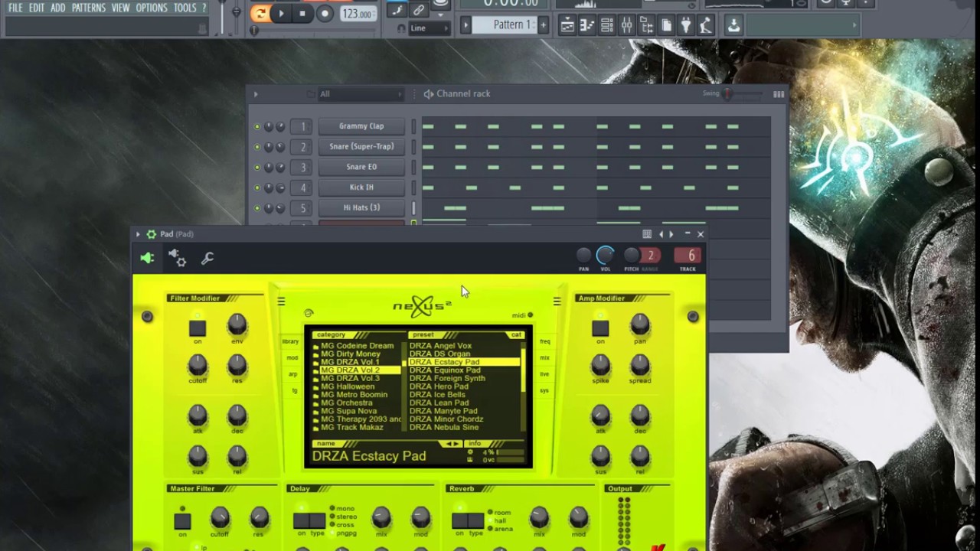This screenshot has height=551, width=980.
Task: Expand pattern list arrow left of Pattern 1
Action: [465, 25]
